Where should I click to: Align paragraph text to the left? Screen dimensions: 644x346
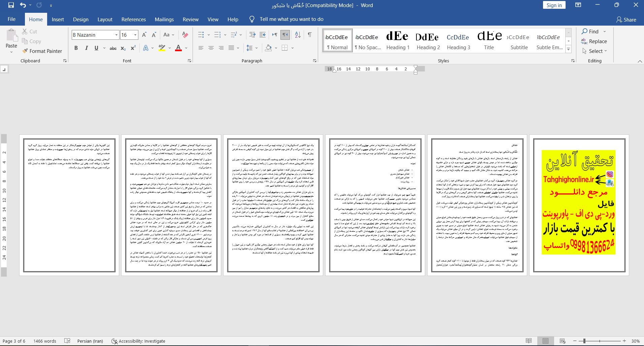pyautogui.click(x=201, y=48)
